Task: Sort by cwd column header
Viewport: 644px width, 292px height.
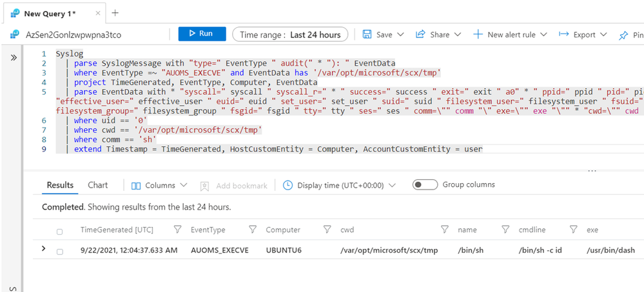Action: (x=347, y=230)
